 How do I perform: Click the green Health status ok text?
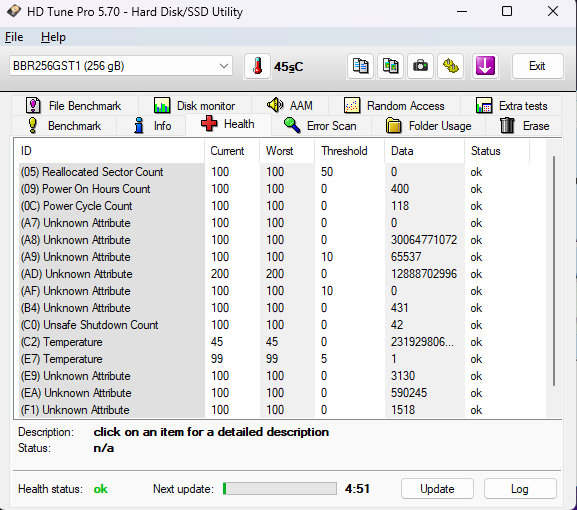(100, 489)
